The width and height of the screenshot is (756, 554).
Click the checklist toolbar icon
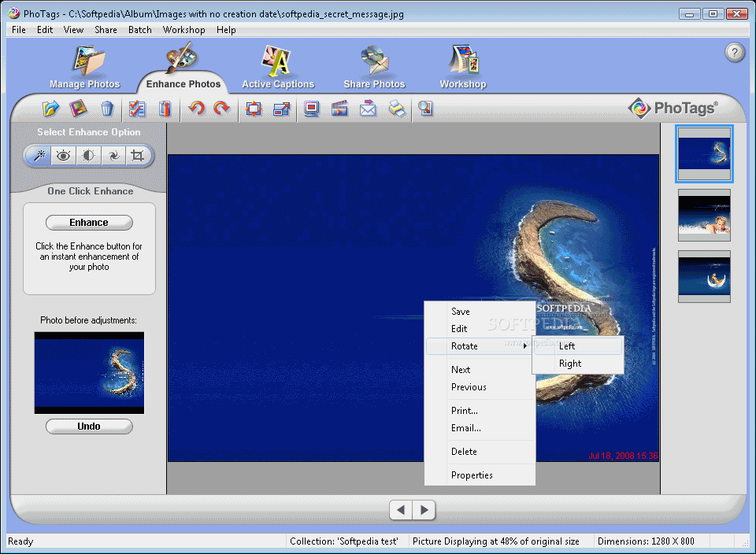[x=137, y=109]
